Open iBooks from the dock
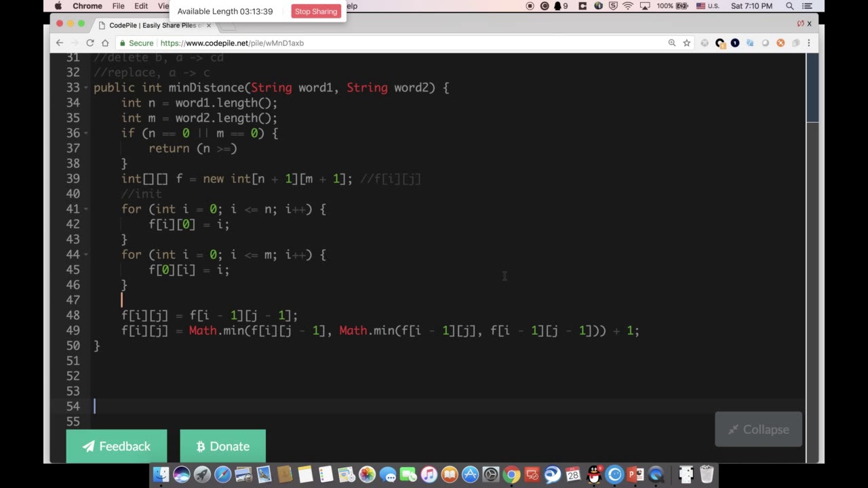 pyautogui.click(x=450, y=474)
